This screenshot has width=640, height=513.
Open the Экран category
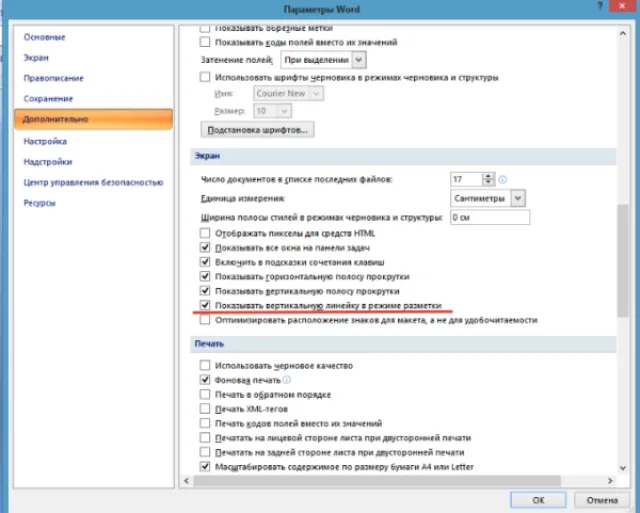coord(36,58)
